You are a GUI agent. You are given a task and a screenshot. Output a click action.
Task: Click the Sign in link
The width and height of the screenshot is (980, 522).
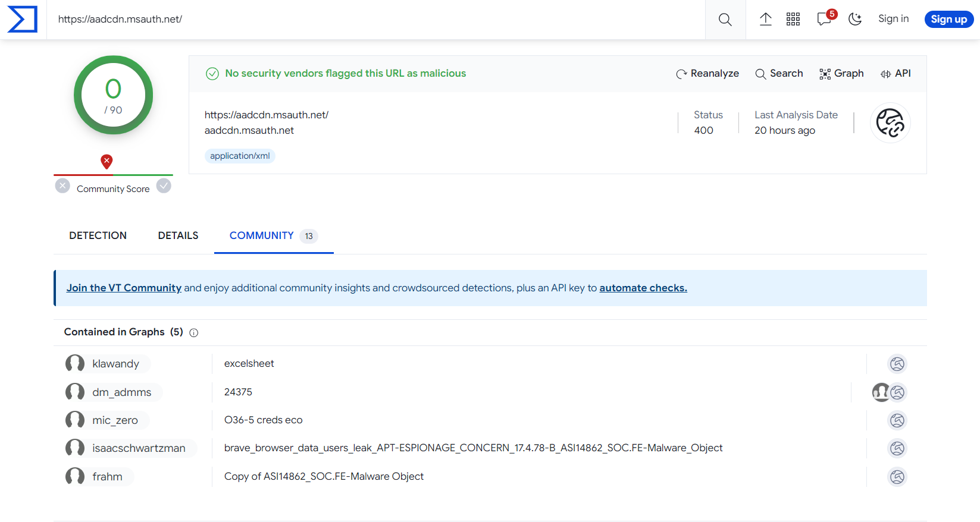point(893,19)
